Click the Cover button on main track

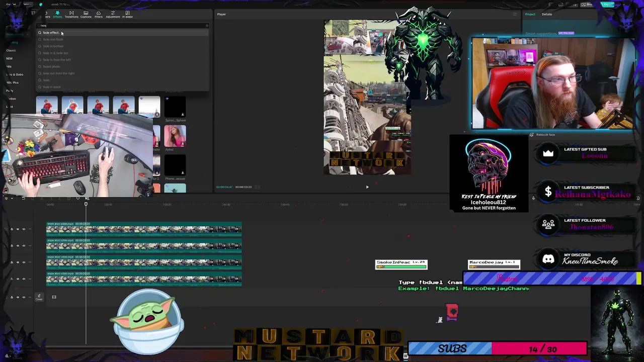[39, 297]
